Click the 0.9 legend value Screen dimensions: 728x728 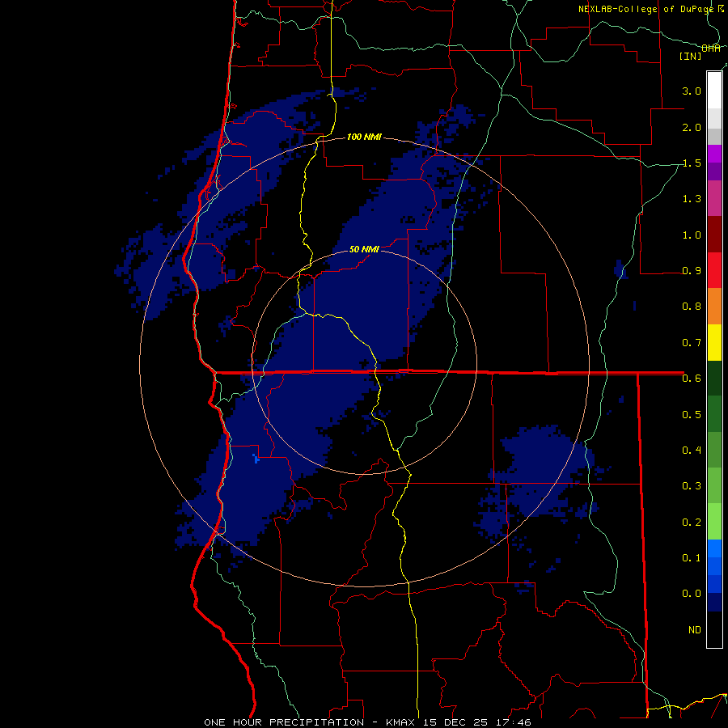pos(692,271)
